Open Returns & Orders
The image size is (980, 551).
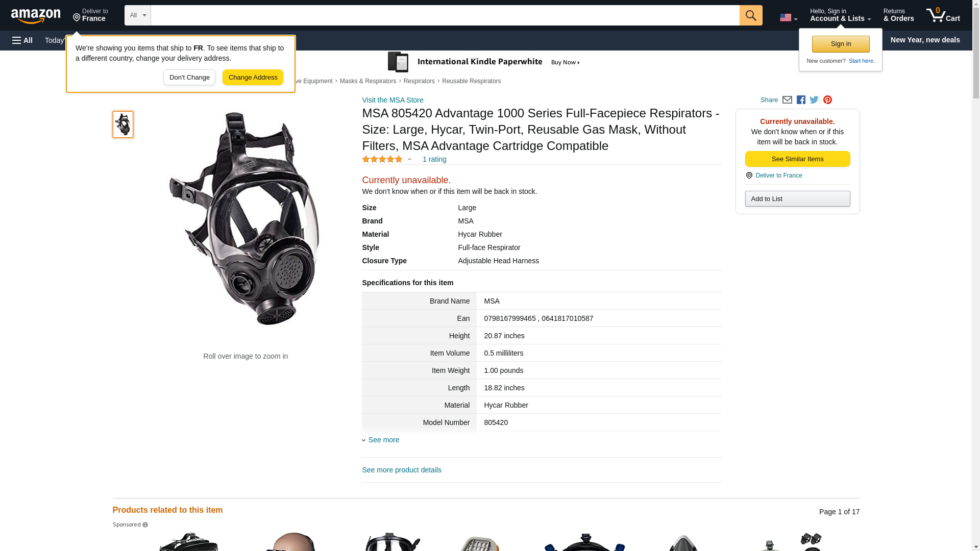tap(898, 15)
